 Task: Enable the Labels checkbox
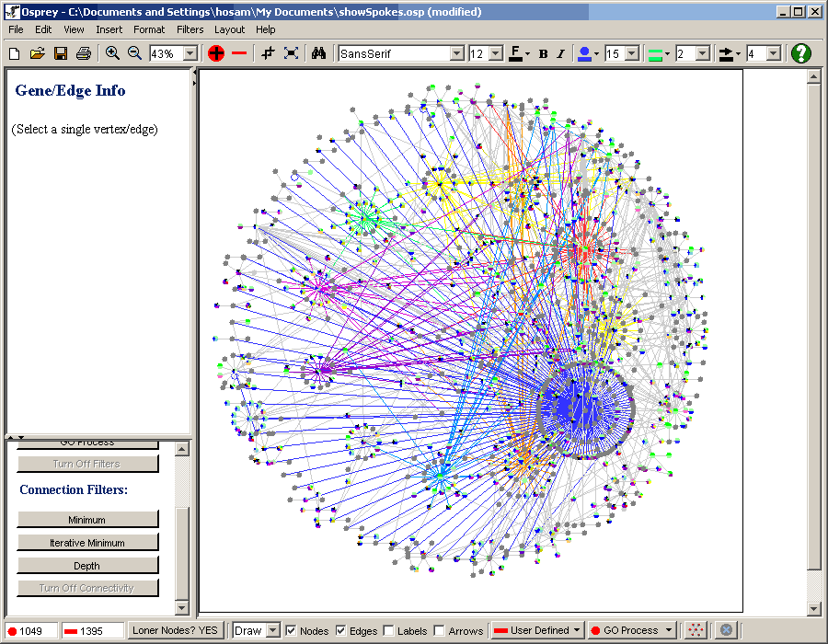point(388,631)
